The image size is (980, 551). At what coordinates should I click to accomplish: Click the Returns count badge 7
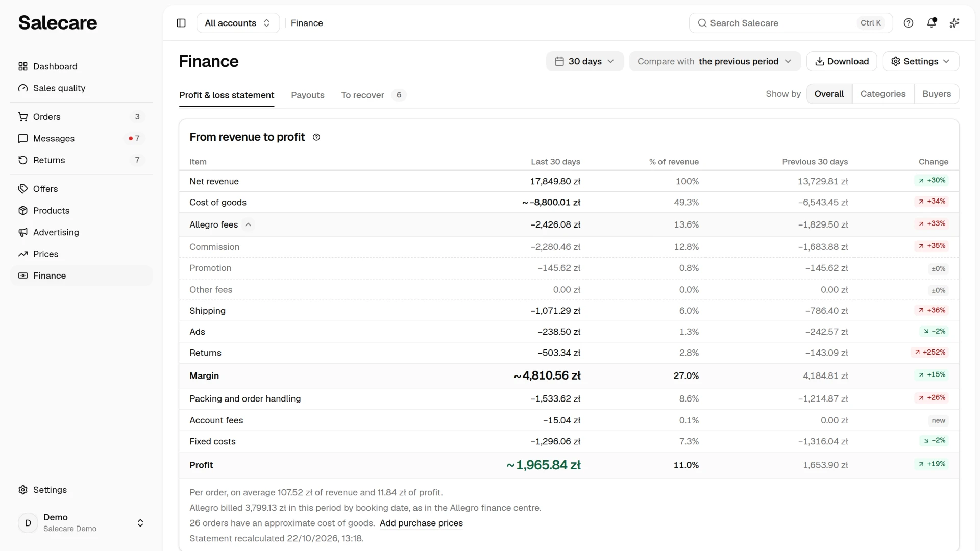(x=137, y=160)
